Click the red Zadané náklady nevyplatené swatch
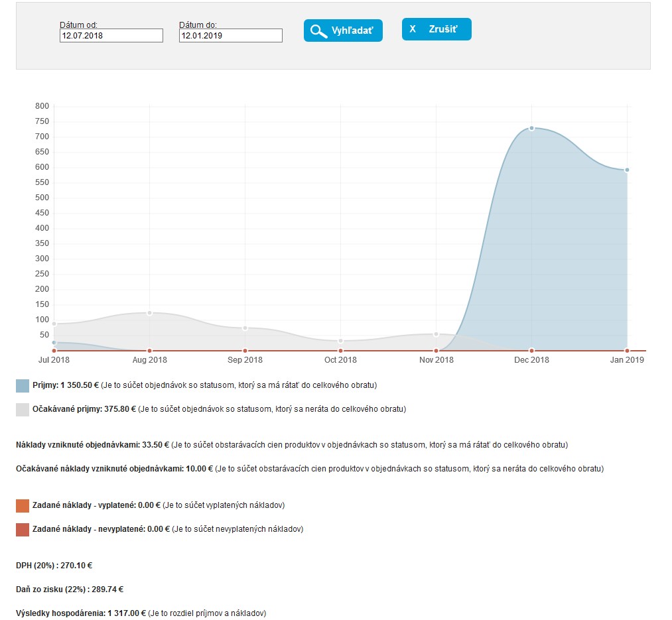 pyautogui.click(x=23, y=530)
